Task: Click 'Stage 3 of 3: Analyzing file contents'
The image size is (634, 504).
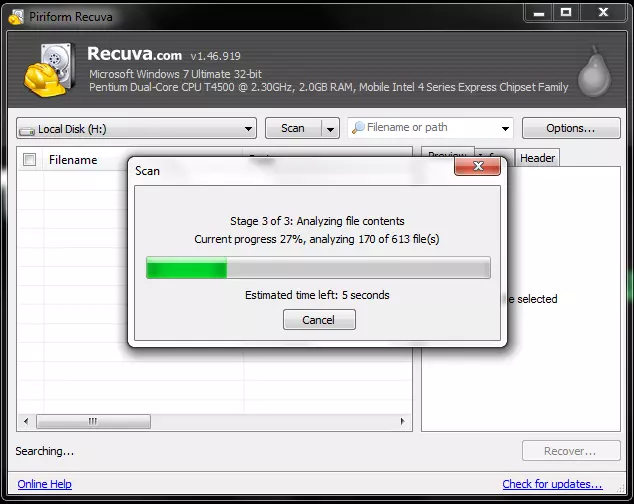Action: point(317,221)
